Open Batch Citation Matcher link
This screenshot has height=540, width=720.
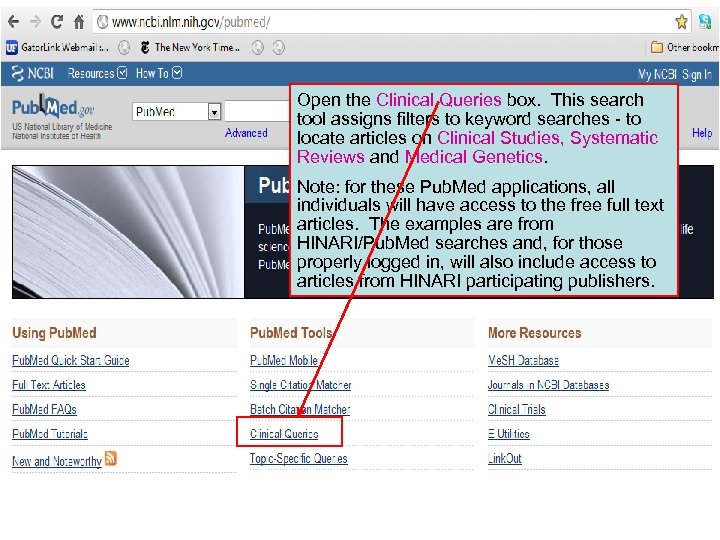[x=300, y=409]
